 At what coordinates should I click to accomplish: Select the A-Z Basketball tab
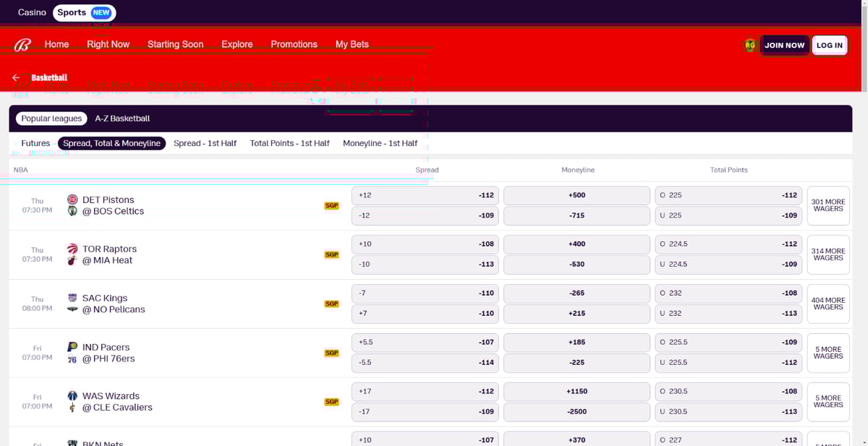click(123, 119)
